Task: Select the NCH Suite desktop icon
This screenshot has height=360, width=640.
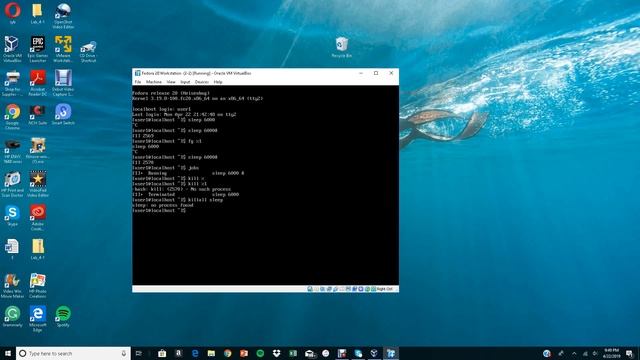Action: (38, 115)
